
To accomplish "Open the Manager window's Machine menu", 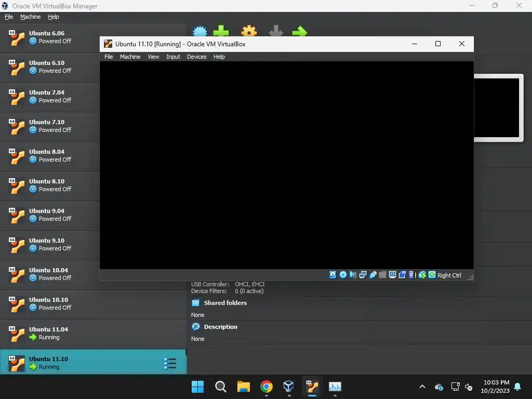I will tap(30, 17).
